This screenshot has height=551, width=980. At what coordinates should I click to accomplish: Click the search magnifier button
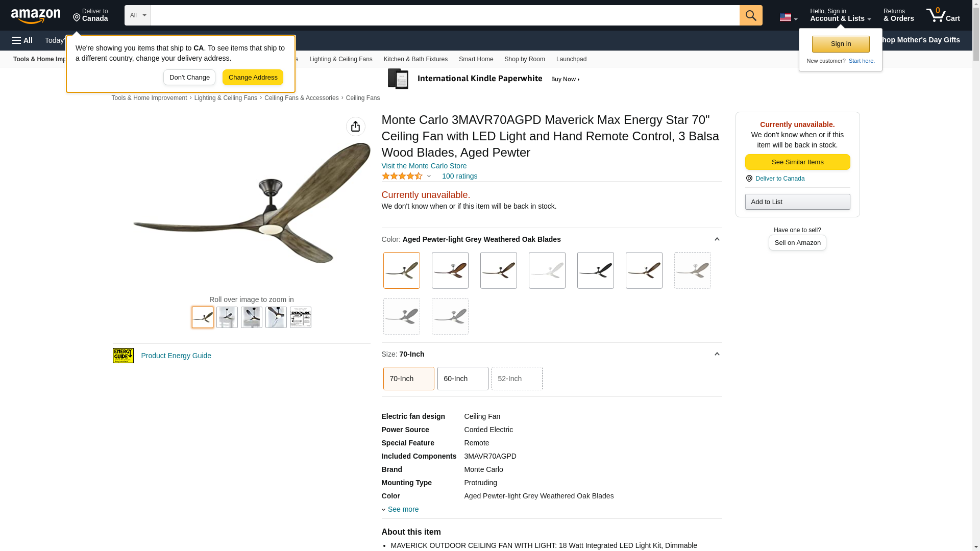[x=751, y=15]
